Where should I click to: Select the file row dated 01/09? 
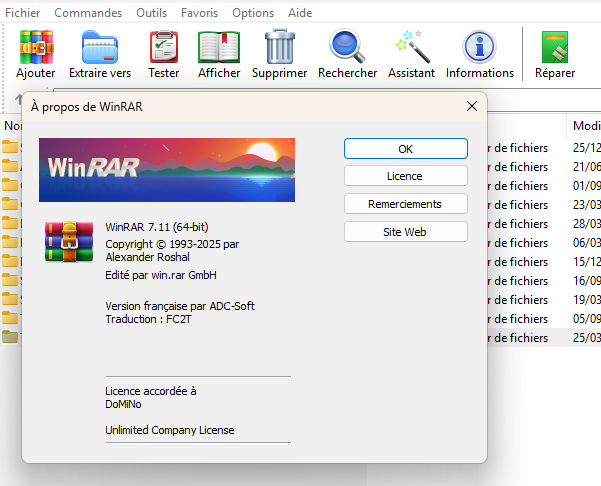pos(544,186)
